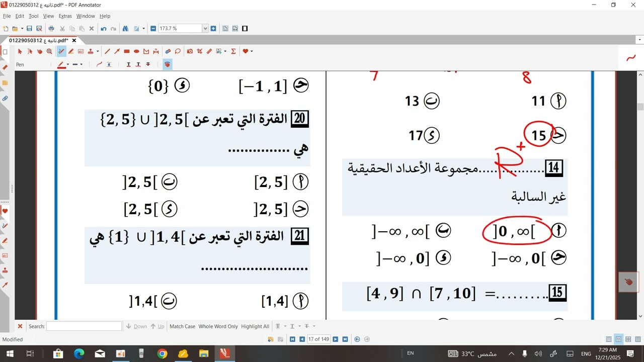Screen dimensions: 644x362
Task: Open Google Chrome from the taskbar
Action: pyautogui.click(x=162, y=353)
